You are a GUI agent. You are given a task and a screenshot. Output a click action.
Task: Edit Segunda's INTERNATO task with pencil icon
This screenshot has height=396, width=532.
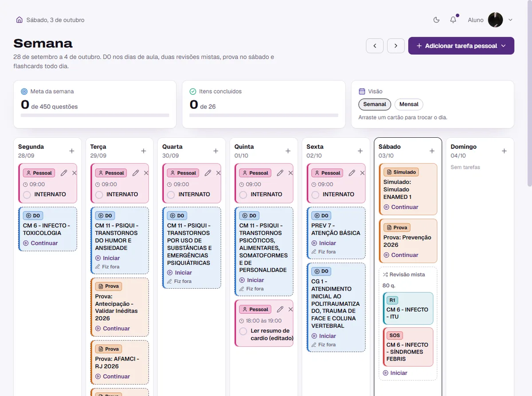pyautogui.click(x=64, y=173)
